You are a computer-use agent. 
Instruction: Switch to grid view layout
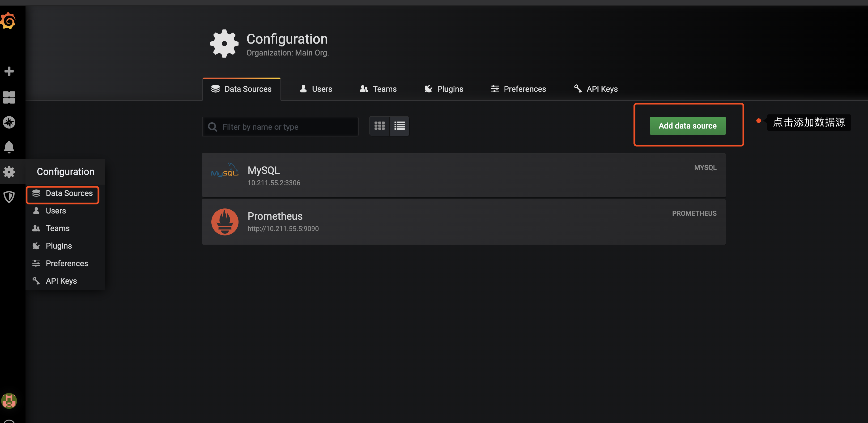click(x=379, y=126)
